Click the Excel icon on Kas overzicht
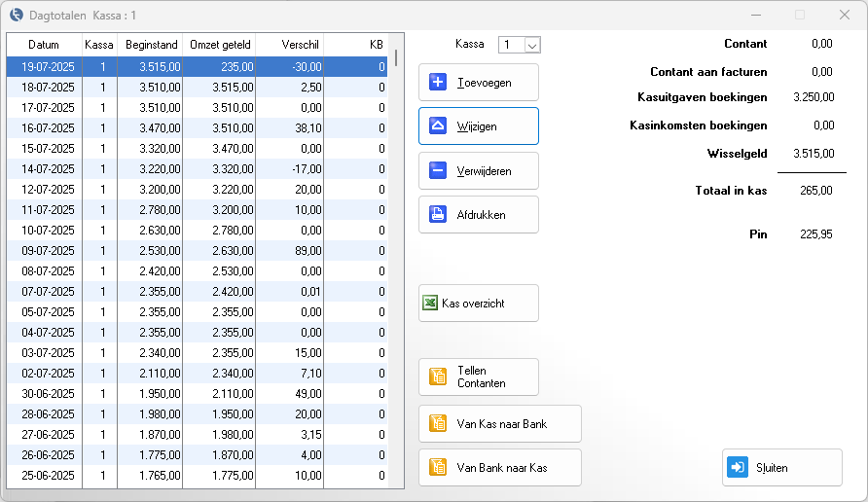868x502 pixels. (430, 303)
